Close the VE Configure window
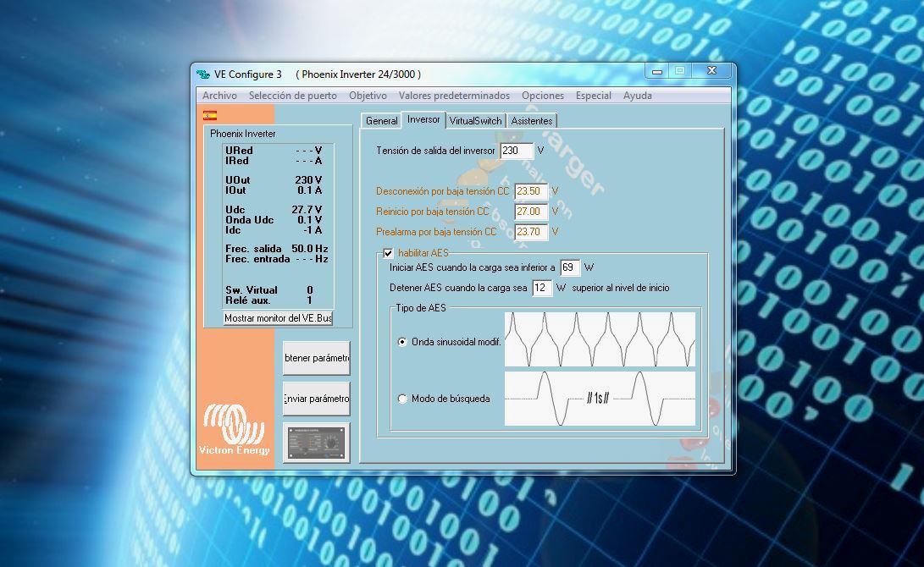The height and width of the screenshot is (567, 924). [712, 70]
